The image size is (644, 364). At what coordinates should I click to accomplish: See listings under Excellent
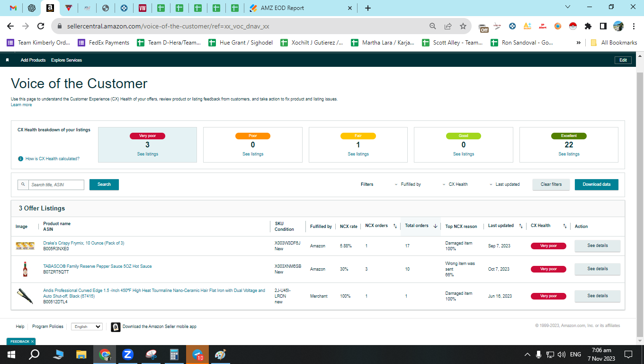[569, 154]
